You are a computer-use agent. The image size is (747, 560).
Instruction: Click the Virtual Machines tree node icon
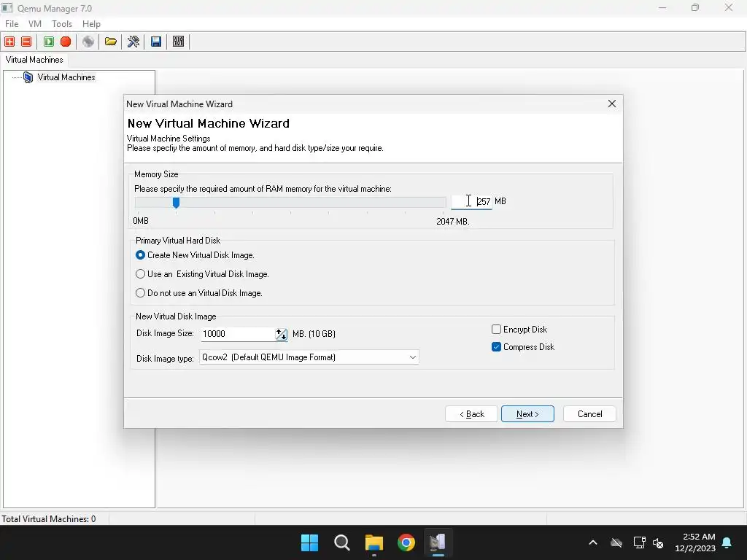[28, 77]
